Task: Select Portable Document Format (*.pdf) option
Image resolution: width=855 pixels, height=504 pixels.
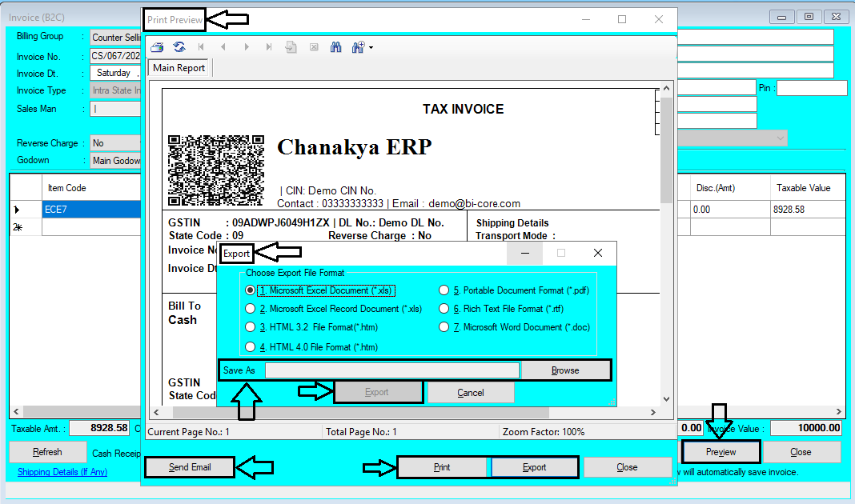Action: coord(445,290)
